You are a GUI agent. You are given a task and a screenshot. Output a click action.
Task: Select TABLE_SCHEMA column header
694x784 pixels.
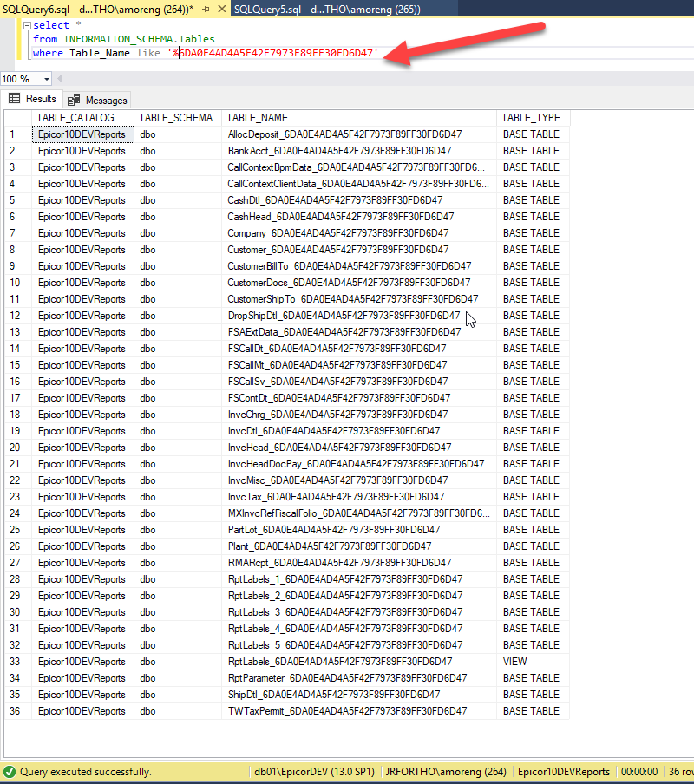click(178, 118)
